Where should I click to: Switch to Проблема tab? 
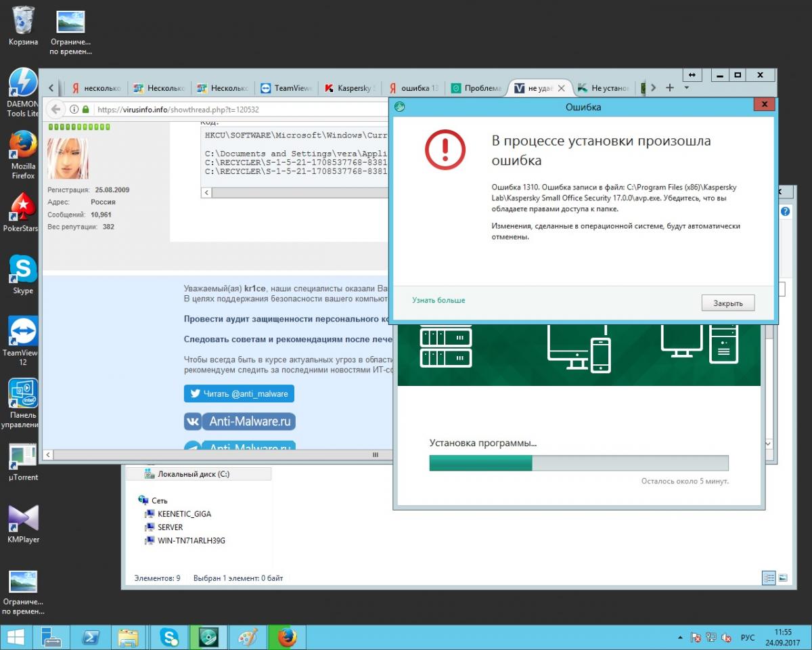(x=476, y=88)
